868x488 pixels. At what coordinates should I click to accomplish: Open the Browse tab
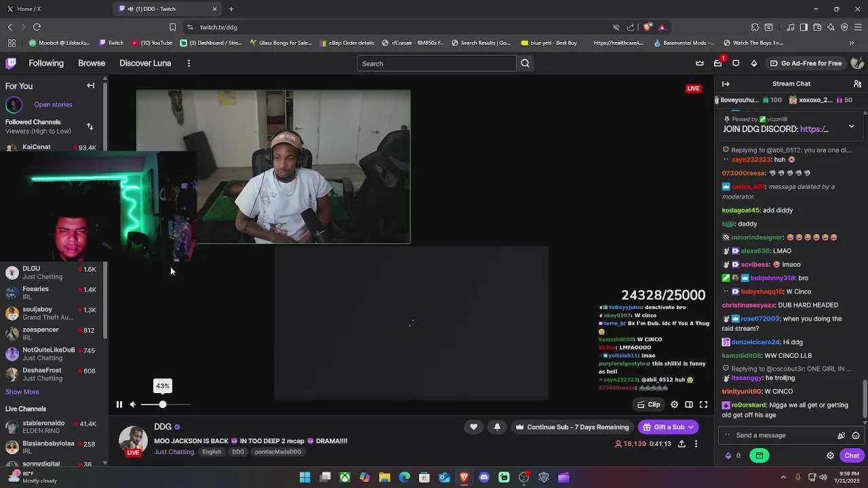click(92, 63)
